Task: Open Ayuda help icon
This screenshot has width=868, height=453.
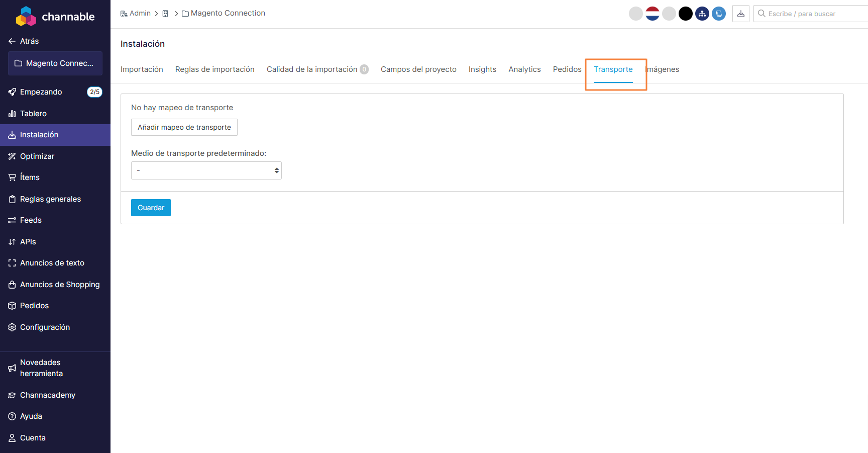Action: [x=12, y=416]
